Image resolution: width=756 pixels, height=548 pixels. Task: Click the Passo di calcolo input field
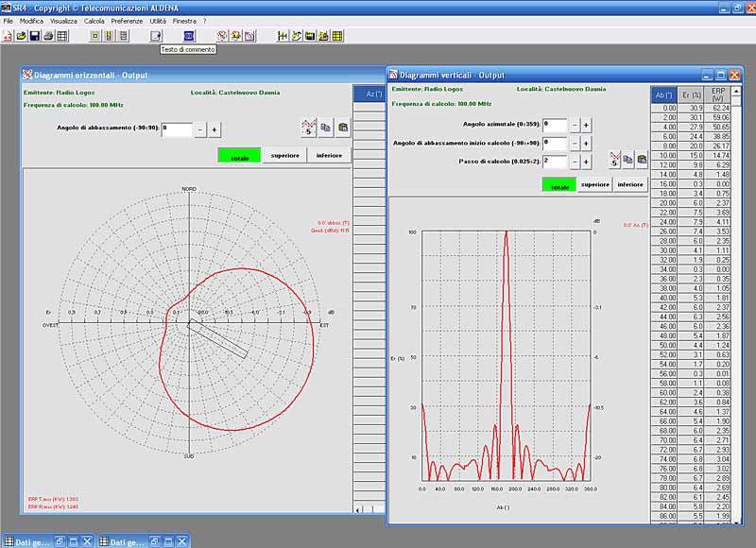(x=554, y=162)
